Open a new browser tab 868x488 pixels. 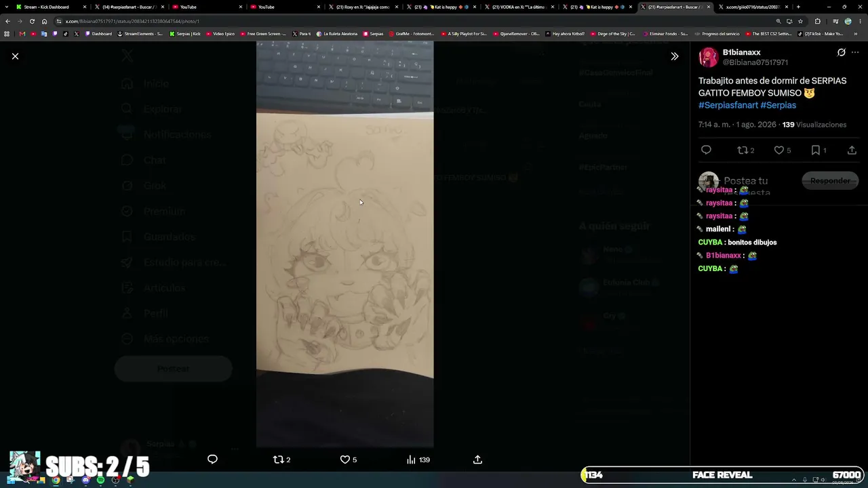click(798, 7)
